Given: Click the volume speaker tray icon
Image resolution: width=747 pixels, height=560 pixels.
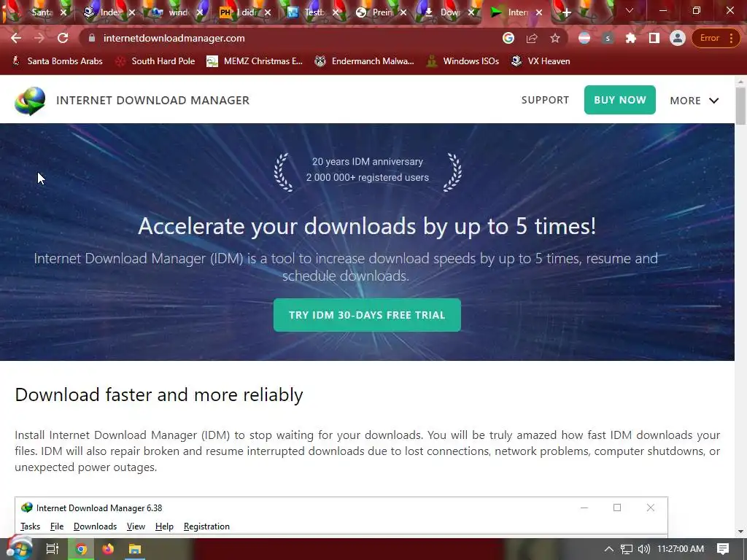Looking at the screenshot, I should tap(643, 549).
